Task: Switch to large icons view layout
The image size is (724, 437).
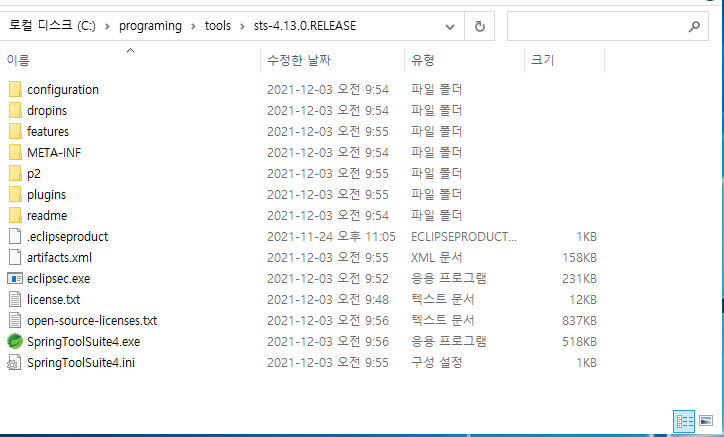Action: pos(706,421)
